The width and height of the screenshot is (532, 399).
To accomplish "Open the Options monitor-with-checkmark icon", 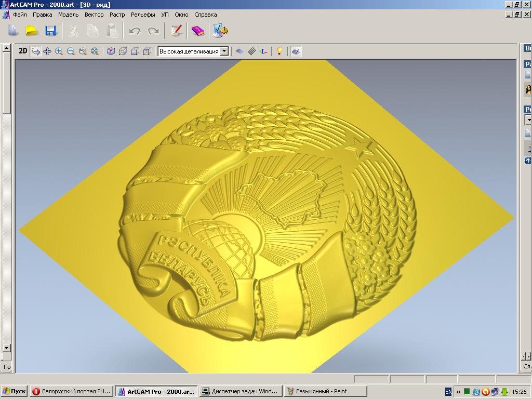I will [220, 31].
